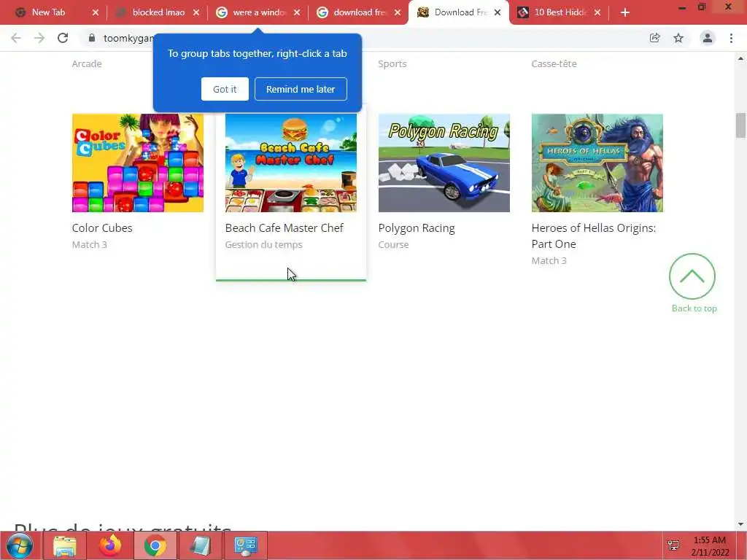Screen dimensions: 747x560
Task: Click the Chrome taskbar icon
Action: click(x=155, y=545)
